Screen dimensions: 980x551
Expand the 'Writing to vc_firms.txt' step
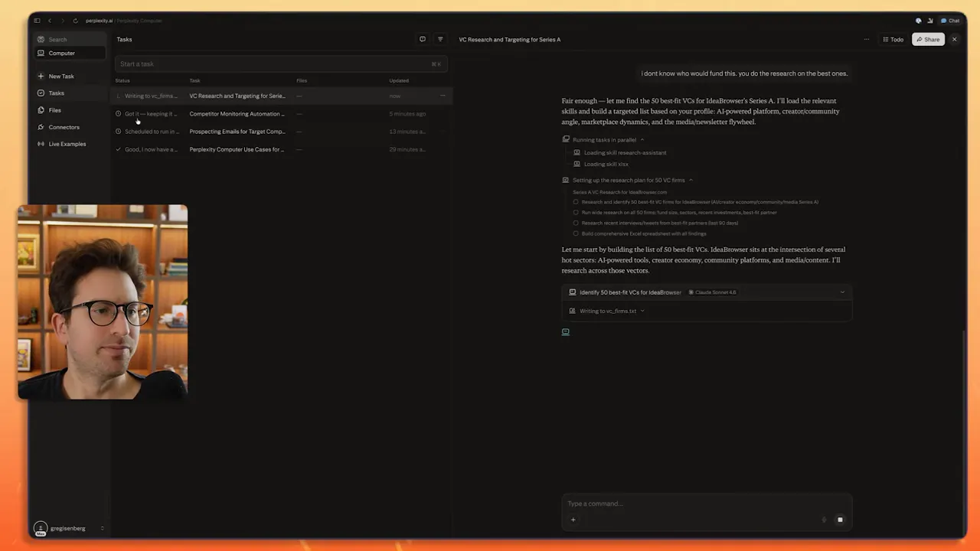[607, 311]
